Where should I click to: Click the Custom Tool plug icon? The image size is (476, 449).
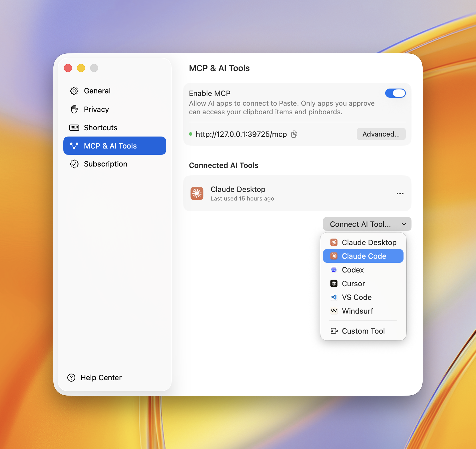[x=334, y=331]
